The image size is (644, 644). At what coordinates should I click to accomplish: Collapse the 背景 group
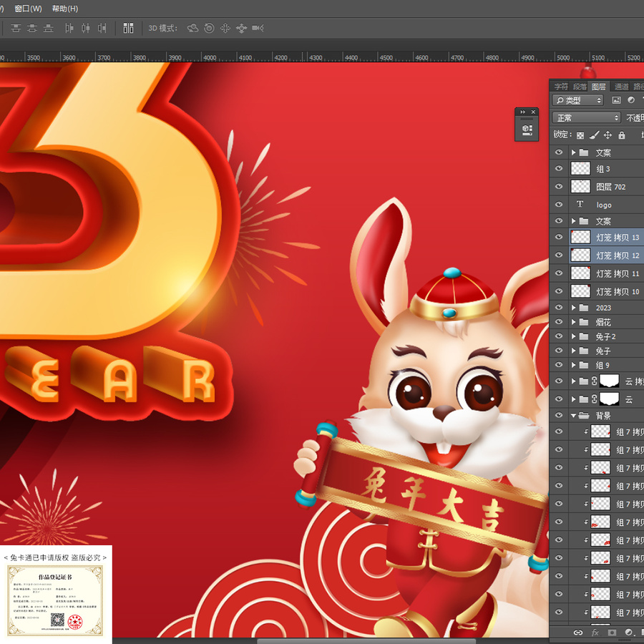point(573,416)
